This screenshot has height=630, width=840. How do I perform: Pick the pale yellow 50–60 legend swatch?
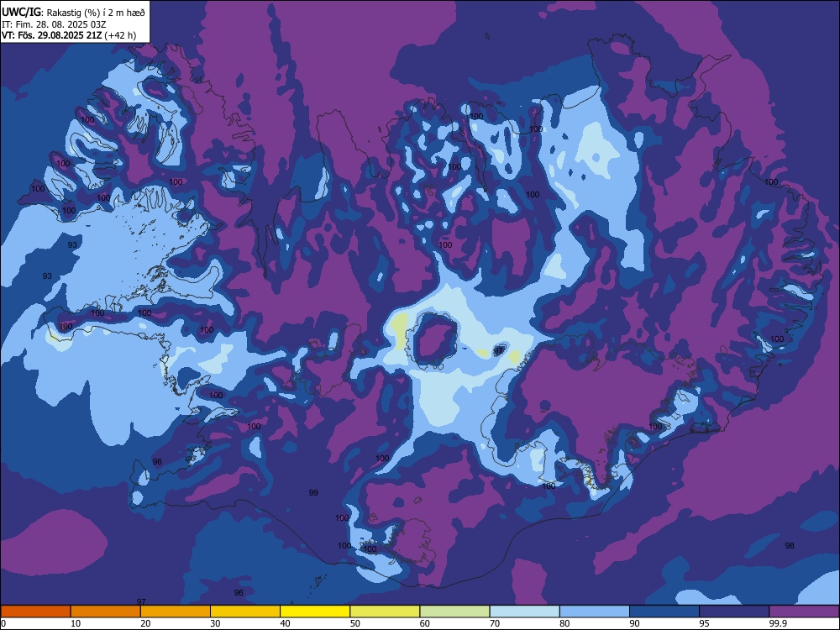click(x=386, y=612)
